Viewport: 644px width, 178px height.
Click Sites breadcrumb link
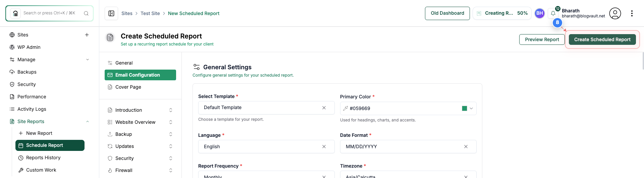(x=127, y=13)
